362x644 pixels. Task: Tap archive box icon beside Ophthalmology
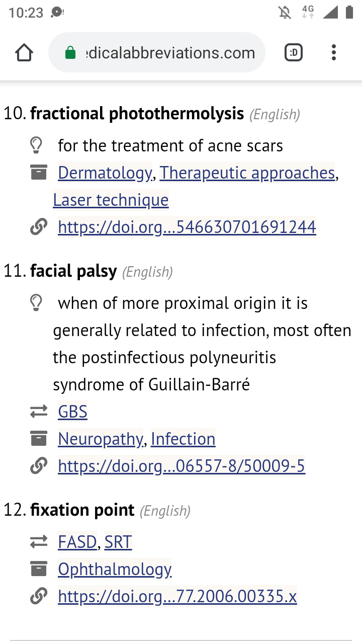(x=39, y=570)
